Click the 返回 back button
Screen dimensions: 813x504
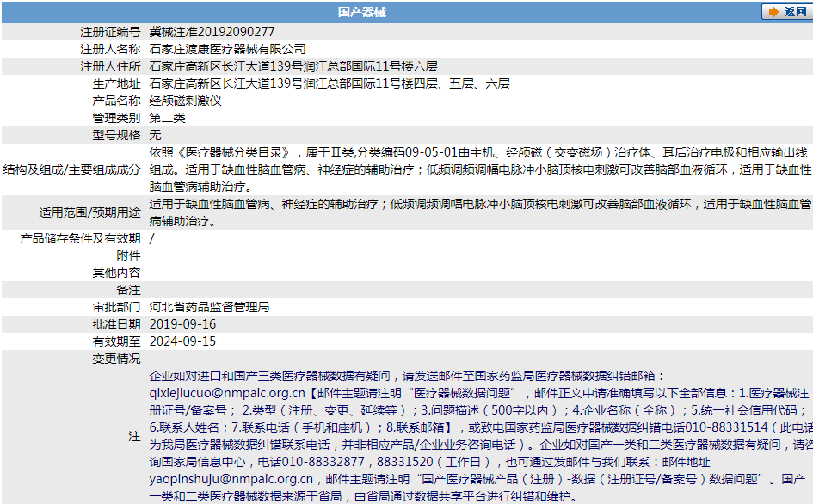tap(786, 12)
